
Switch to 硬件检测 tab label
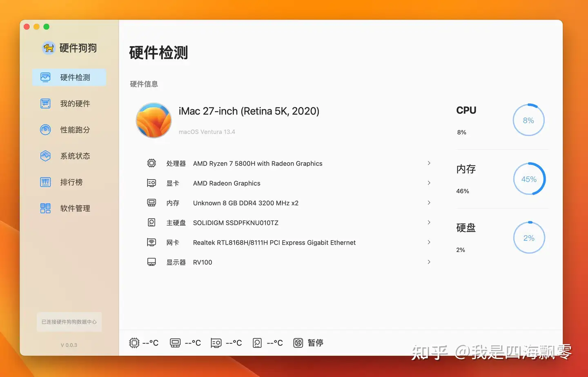point(75,77)
